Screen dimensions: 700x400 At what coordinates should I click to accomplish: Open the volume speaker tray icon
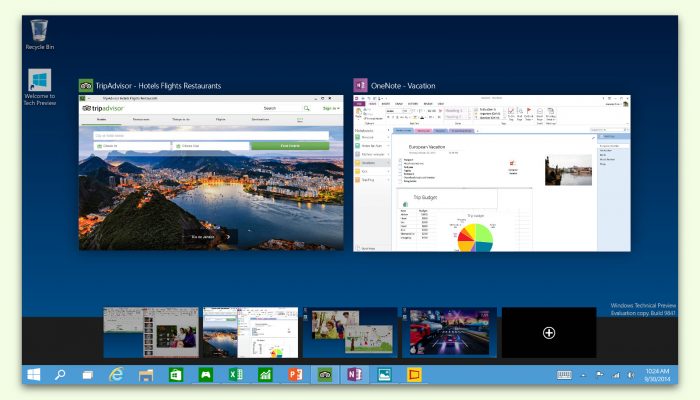click(631, 375)
